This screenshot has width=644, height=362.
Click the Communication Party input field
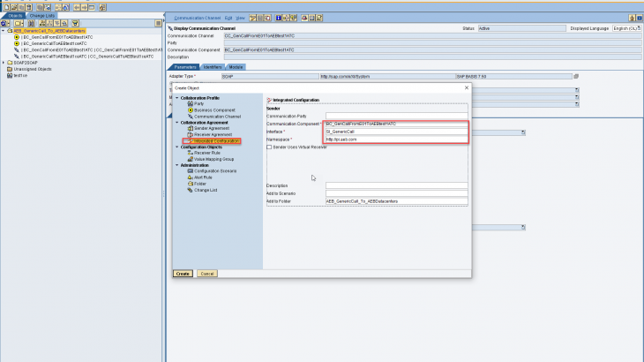click(x=396, y=117)
